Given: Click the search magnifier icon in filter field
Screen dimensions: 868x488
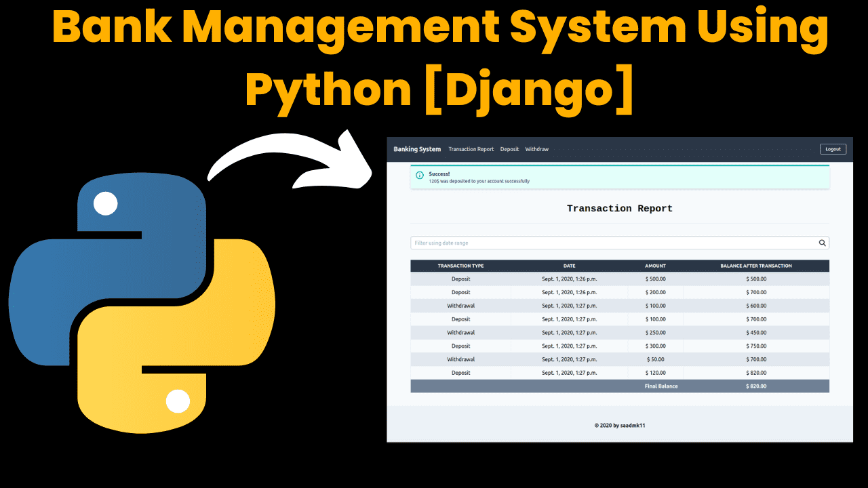Looking at the screenshot, I should point(822,243).
